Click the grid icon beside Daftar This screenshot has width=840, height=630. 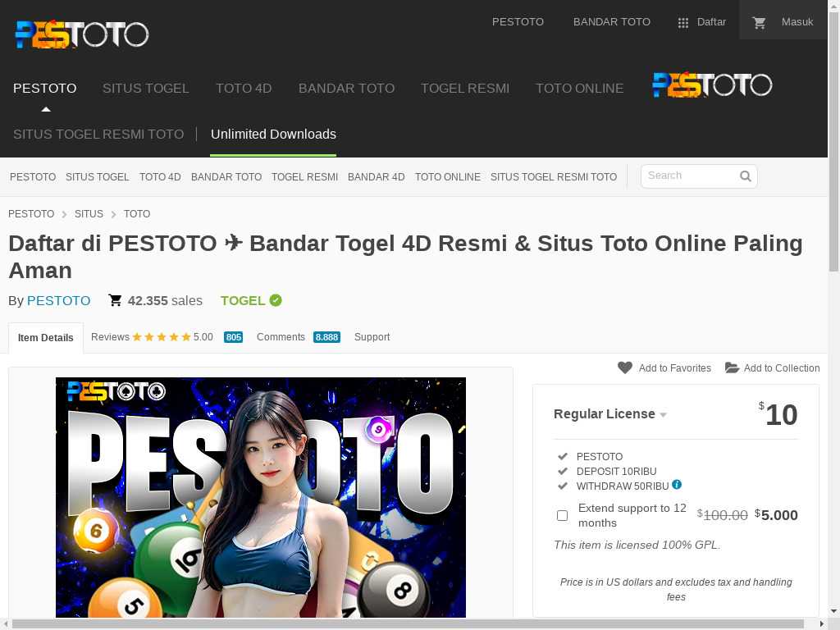[x=683, y=23]
